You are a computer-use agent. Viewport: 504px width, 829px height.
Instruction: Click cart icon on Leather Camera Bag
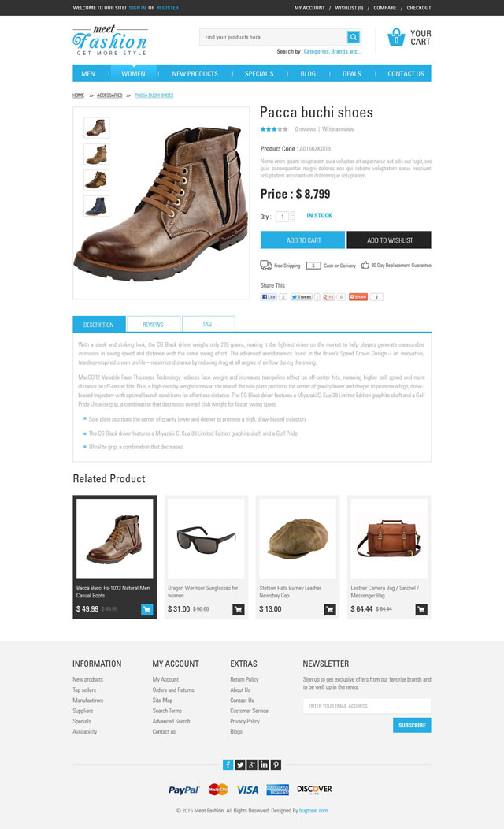421,610
